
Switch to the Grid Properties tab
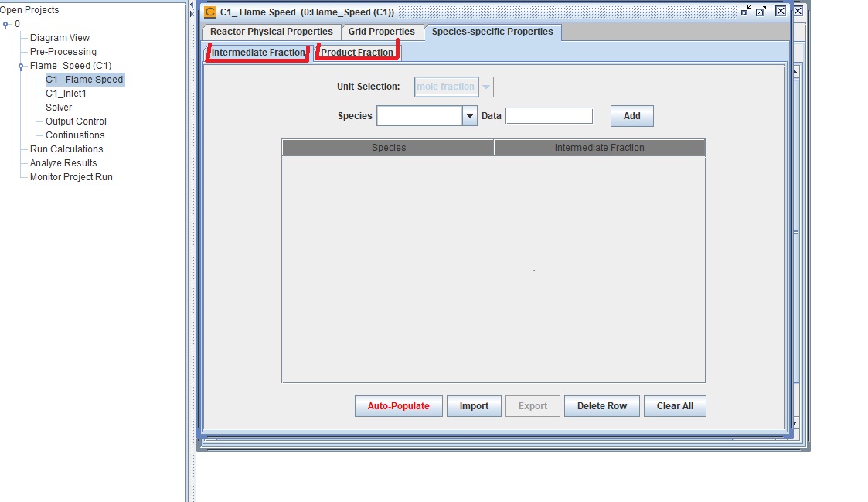pos(382,32)
